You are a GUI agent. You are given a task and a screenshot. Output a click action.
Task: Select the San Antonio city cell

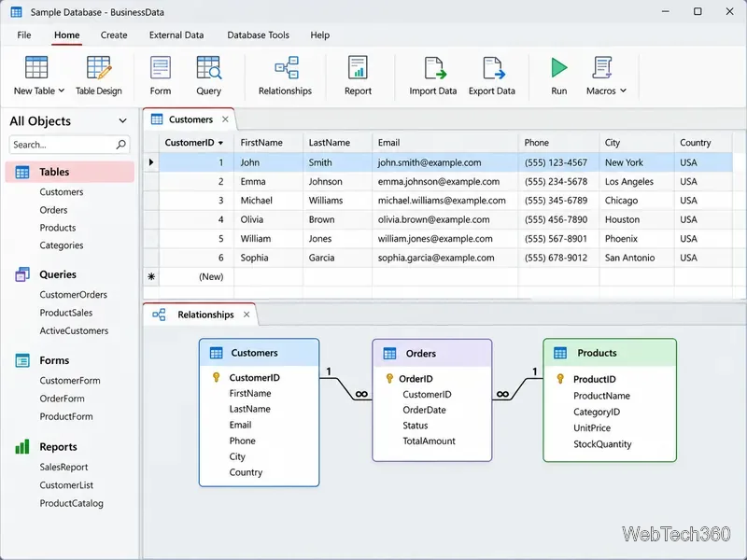pyautogui.click(x=637, y=258)
